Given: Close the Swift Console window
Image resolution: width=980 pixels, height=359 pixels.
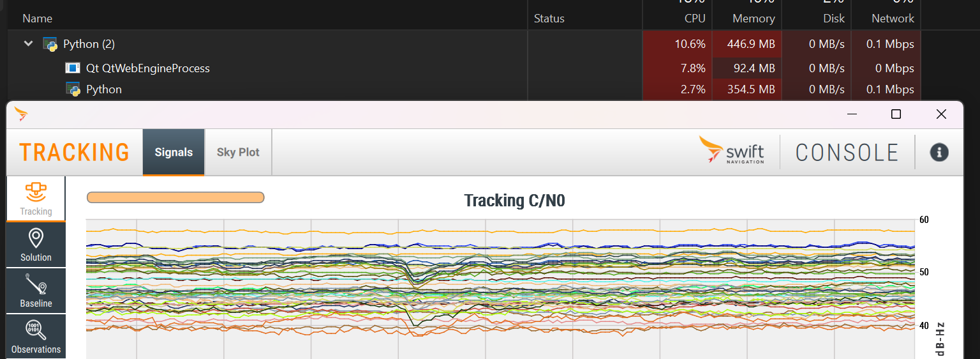Looking at the screenshot, I should [x=941, y=114].
